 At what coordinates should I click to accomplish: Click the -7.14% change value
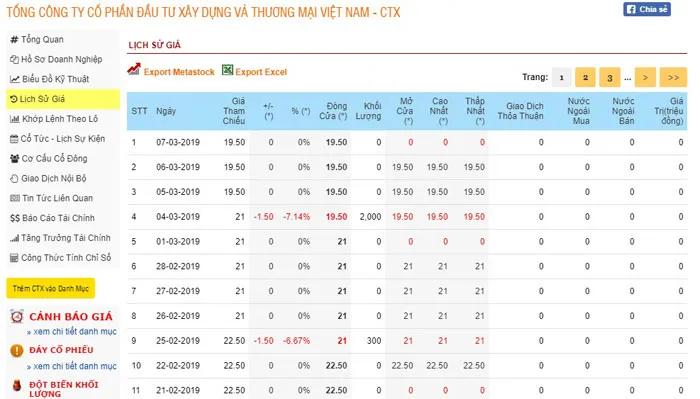296,217
